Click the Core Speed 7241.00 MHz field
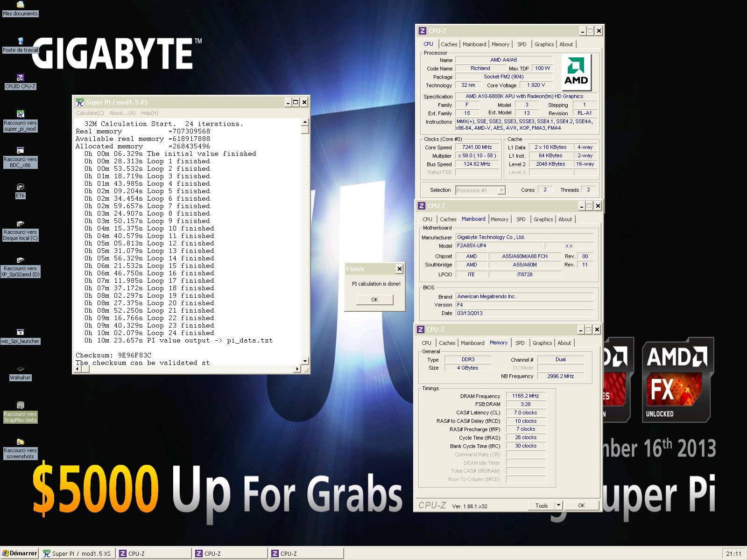 (x=477, y=147)
